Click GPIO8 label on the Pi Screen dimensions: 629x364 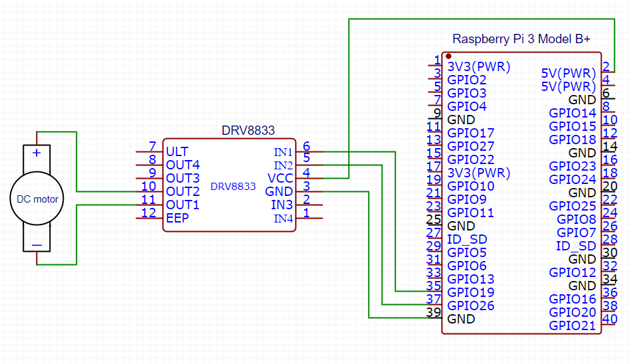(x=577, y=219)
